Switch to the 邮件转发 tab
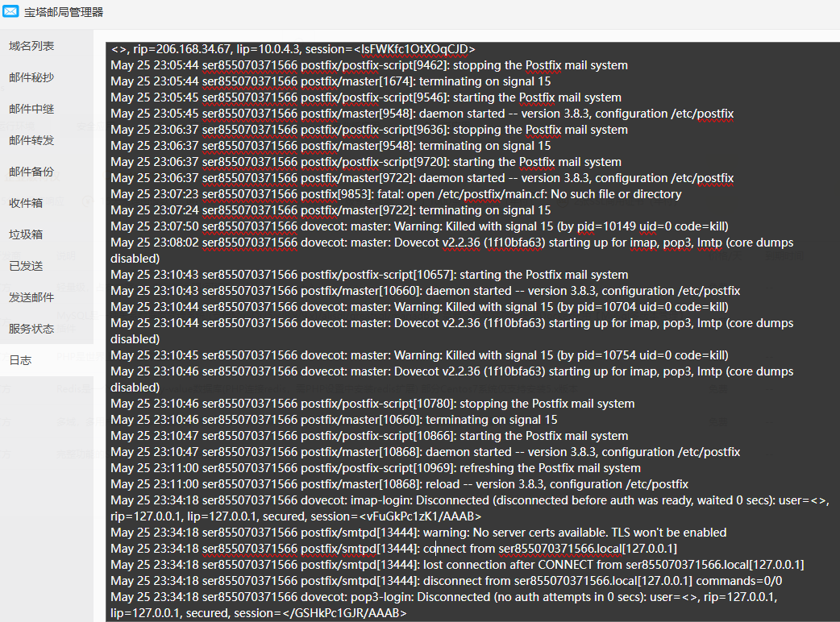840x622 pixels. (31, 140)
